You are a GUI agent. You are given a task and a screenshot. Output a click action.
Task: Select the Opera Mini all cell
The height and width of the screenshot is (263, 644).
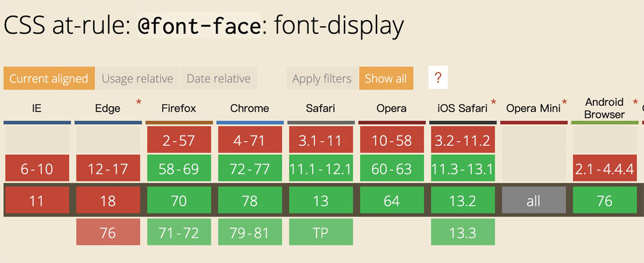coord(533,200)
